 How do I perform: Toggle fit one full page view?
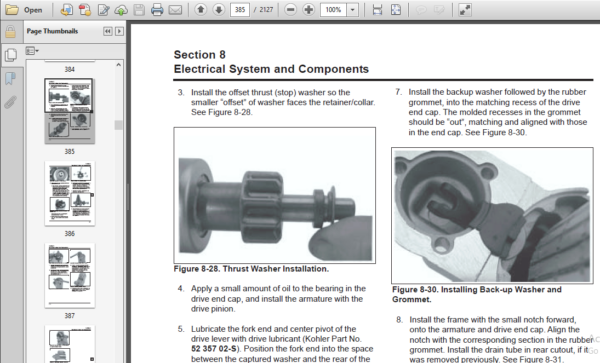click(396, 10)
